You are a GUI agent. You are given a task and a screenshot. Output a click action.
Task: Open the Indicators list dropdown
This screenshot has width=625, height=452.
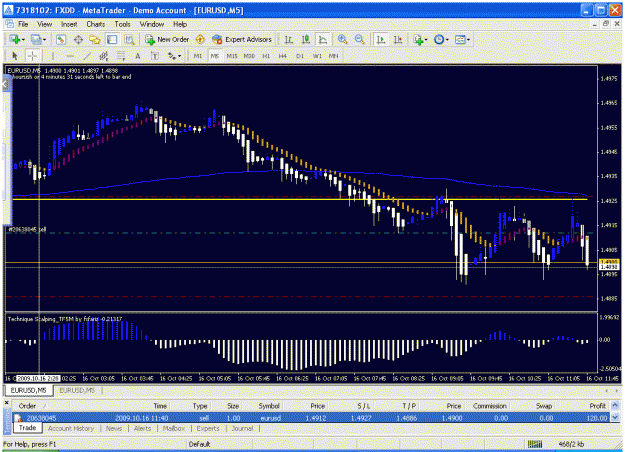[x=420, y=39]
